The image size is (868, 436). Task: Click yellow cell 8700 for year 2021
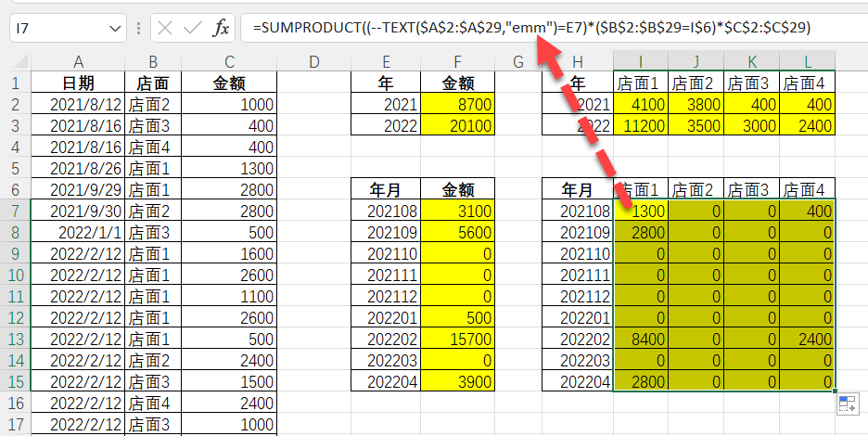pyautogui.click(x=458, y=105)
